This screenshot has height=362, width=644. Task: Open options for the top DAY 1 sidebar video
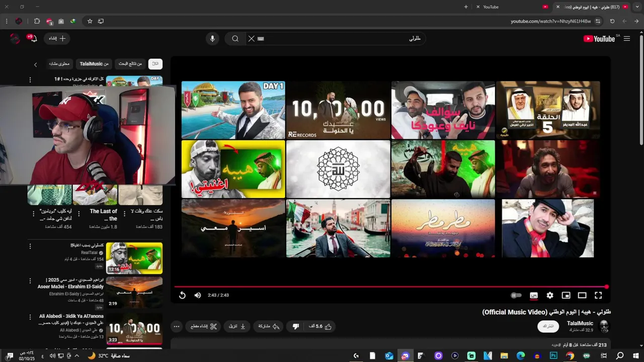30,79
